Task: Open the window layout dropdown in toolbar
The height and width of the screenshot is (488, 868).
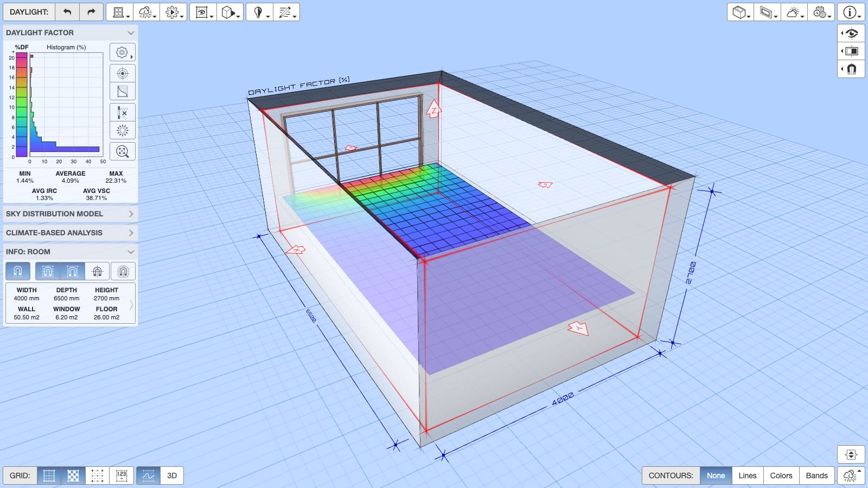Action: click(x=119, y=12)
